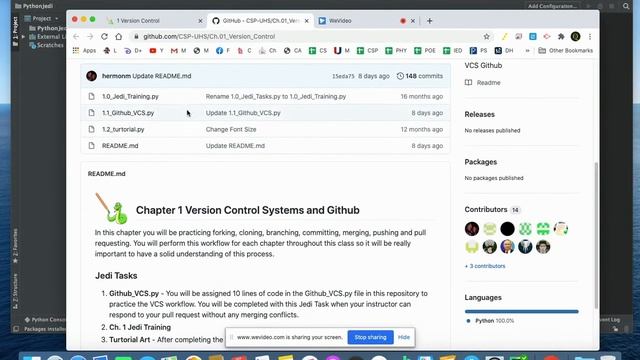Reload the GitHub page

[x=104, y=37]
